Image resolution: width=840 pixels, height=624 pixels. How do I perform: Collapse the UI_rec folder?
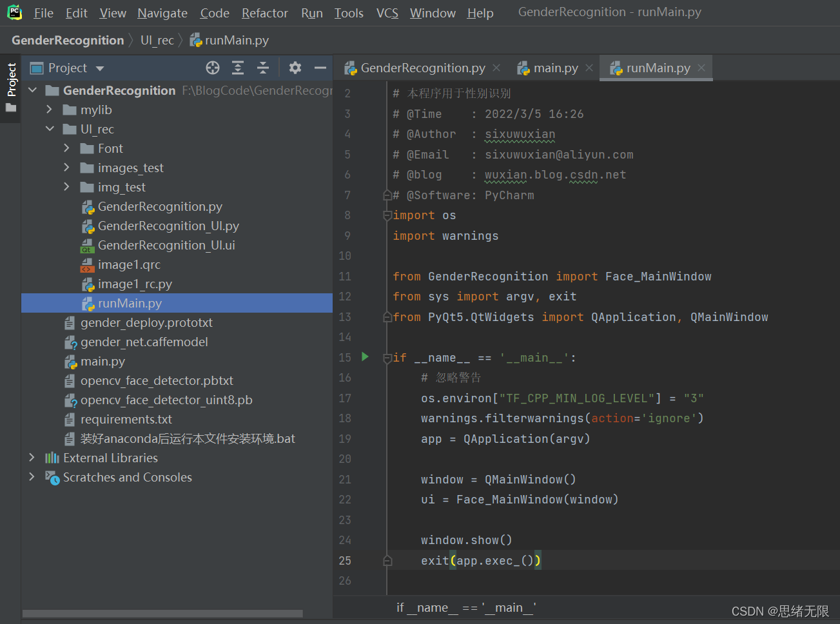[x=50, y=129]
